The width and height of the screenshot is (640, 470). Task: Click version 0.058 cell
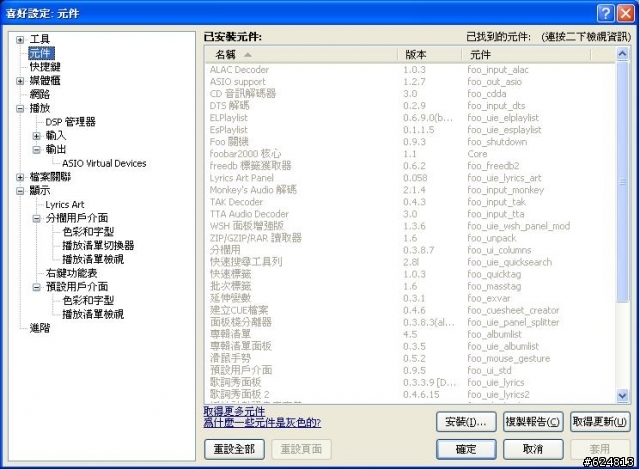pos(415,178)
